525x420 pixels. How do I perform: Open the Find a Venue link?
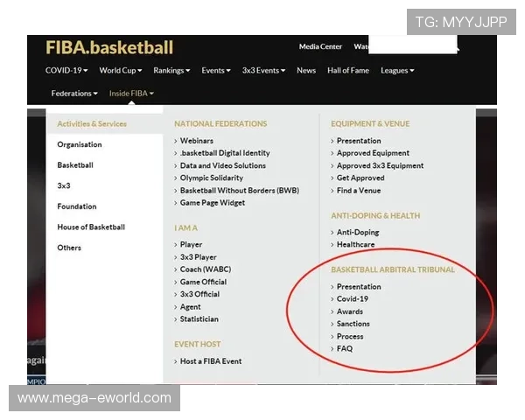tap(359, 191)
